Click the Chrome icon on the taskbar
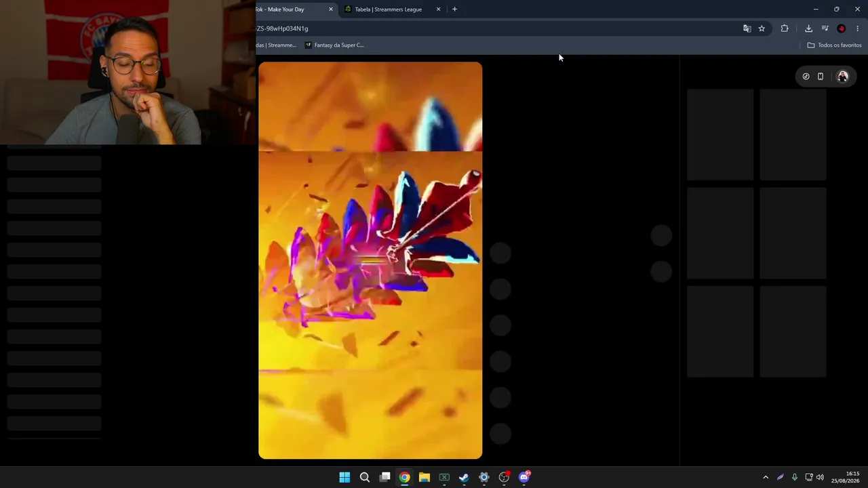 [404, 477]
